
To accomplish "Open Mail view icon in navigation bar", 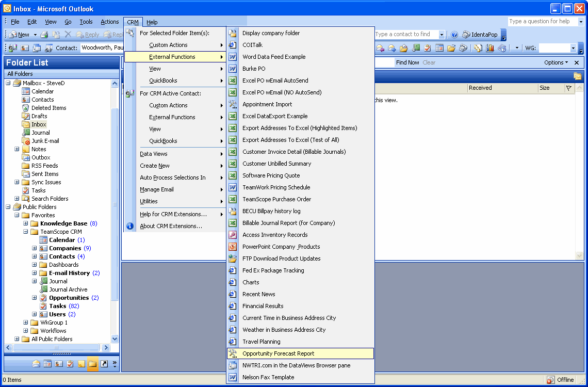I will [36, 363].
